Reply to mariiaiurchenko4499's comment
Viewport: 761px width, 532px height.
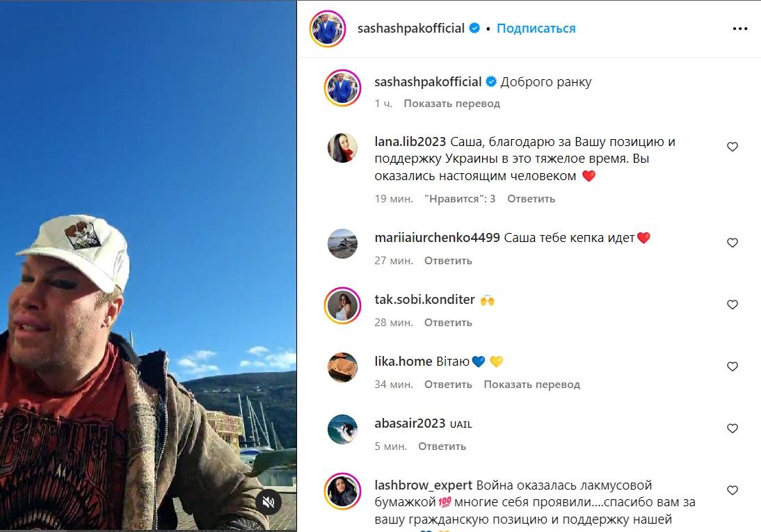tap(448, 261)
